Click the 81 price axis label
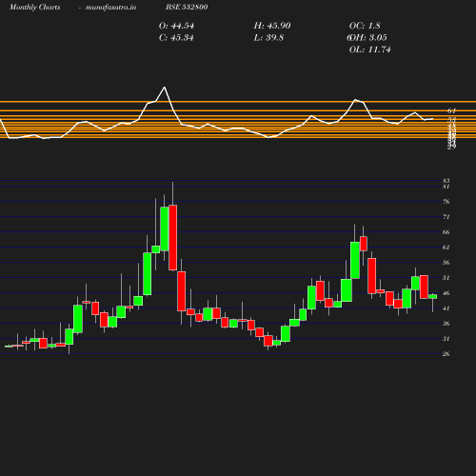Screen dimensions: 476x476 [x=446, y=187]
